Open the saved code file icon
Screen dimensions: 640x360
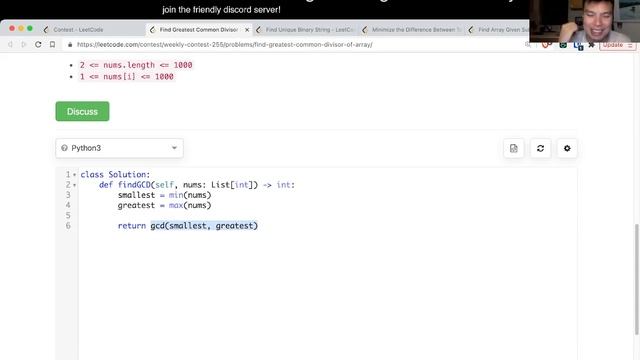coord(514,149)
